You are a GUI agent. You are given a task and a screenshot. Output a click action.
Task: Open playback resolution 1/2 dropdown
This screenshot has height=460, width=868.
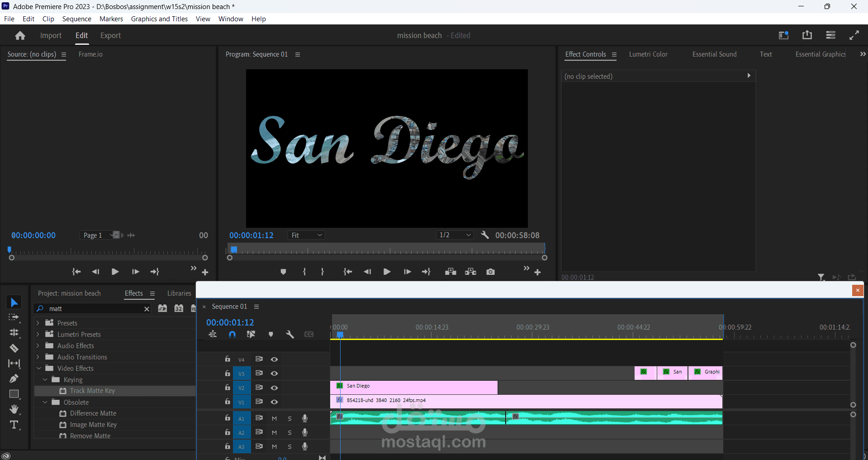455,235
